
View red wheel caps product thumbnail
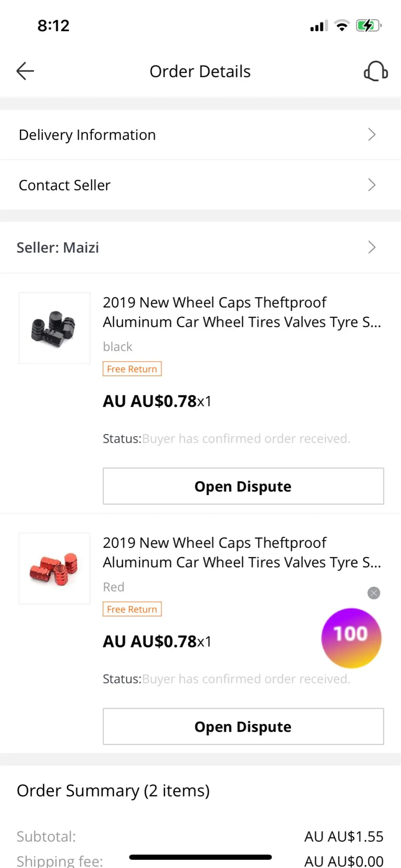point(55,569)
